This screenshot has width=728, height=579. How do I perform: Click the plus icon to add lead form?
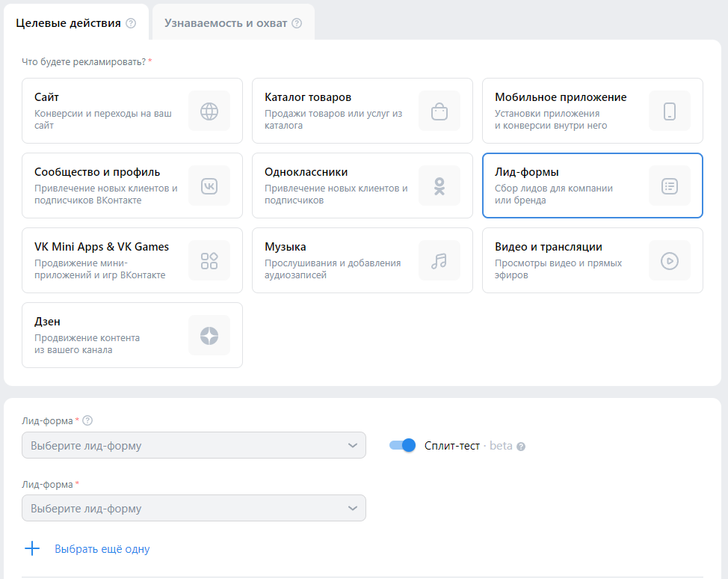click(32, 549)
